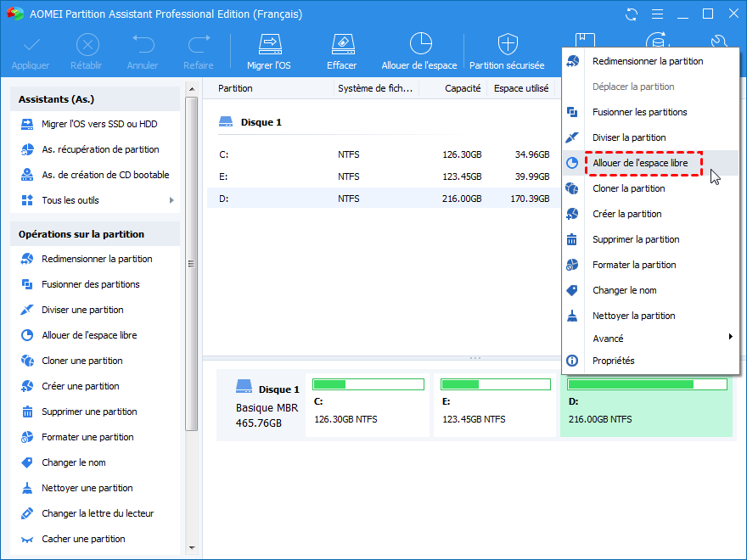The image size is (747, 560).
Task: Click Opérations sur la partition section header
Action: click(95, 234)
